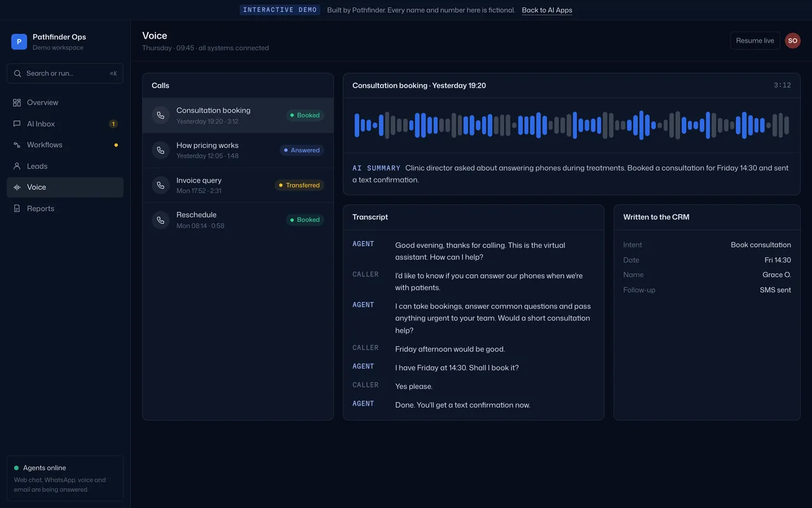Click the SMS sent follow-up value
812x508 pixels.
pos(775,290)
